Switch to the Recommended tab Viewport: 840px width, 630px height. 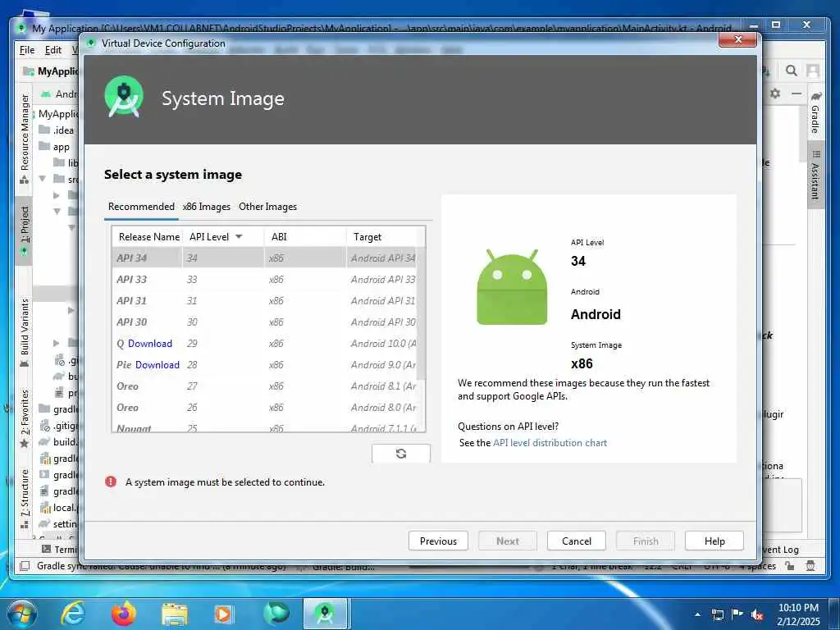pyautogui.click(x=141, y=207)
